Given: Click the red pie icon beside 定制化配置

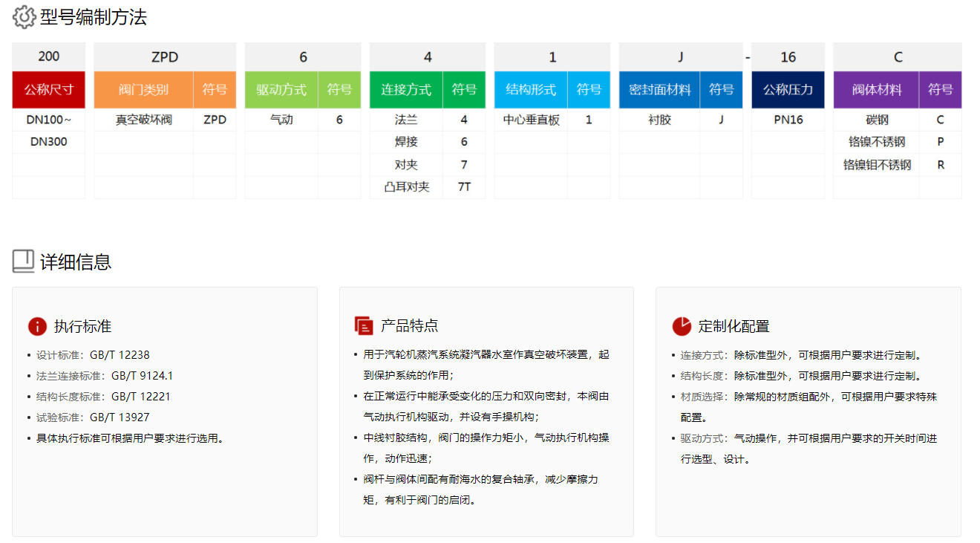Looking at the screenshot, I should (x=681, y=325).
